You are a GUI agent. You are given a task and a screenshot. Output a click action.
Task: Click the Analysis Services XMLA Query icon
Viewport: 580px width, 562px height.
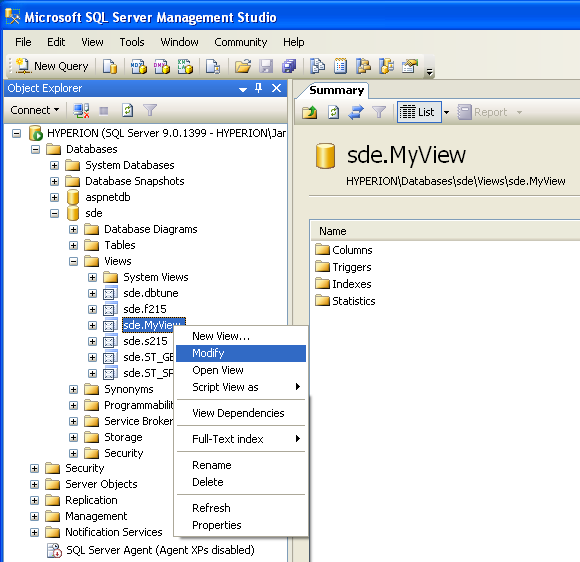[x=185, y=66]
